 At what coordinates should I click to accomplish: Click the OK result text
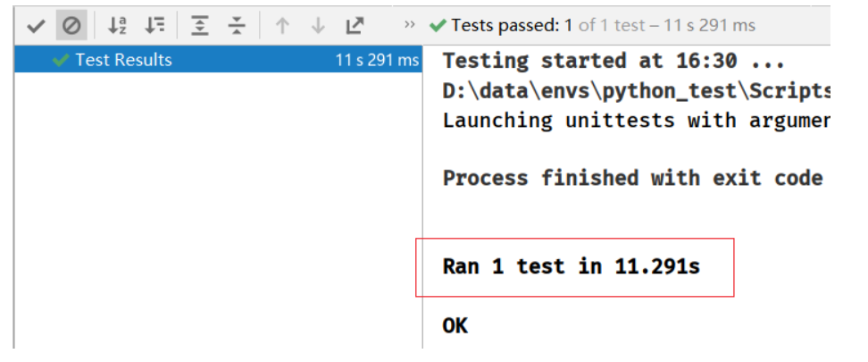pyautogui.click(x=455, y=325)
